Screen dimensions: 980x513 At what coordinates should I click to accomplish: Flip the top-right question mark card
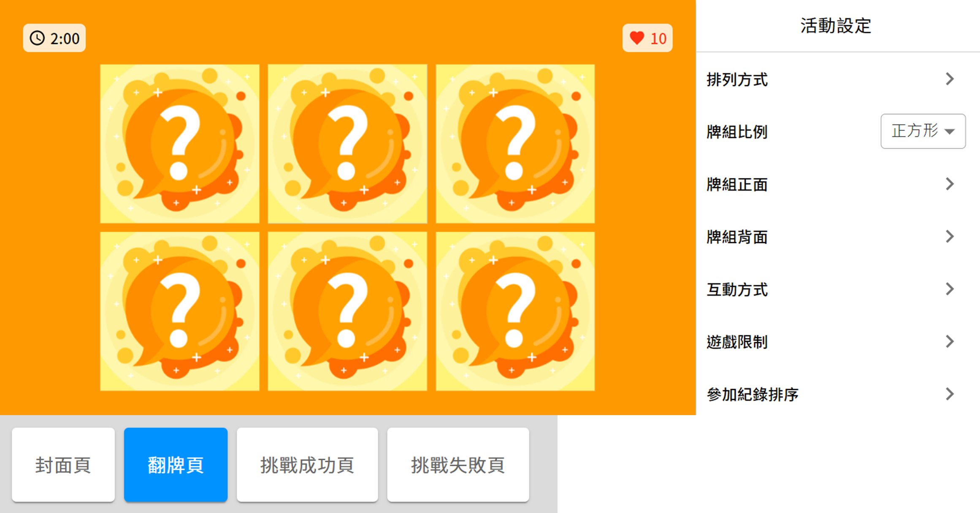pyautogui.click(x=515, y=144)
